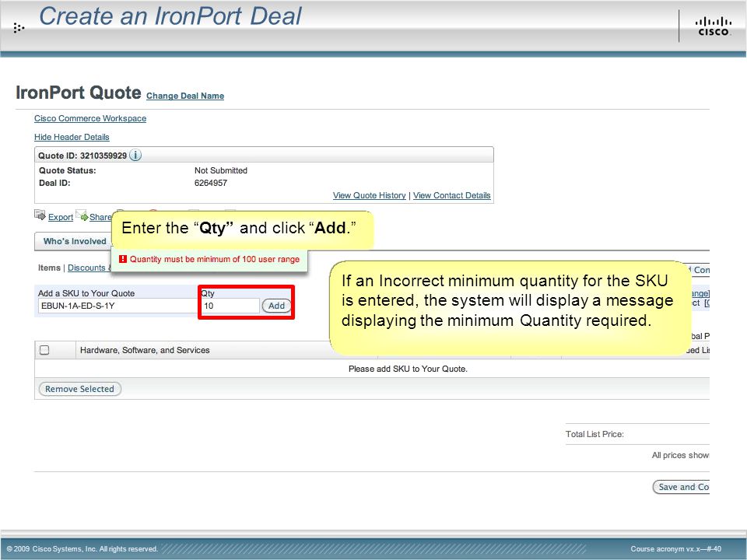Go to Cisco Commerce Workspace
747x560 pixels.
[90, 118]
